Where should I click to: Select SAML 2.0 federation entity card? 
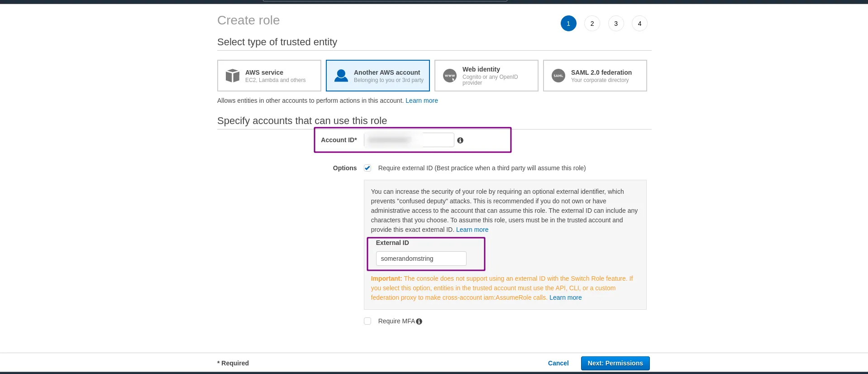pyautogui.click(x=595, y=76)
